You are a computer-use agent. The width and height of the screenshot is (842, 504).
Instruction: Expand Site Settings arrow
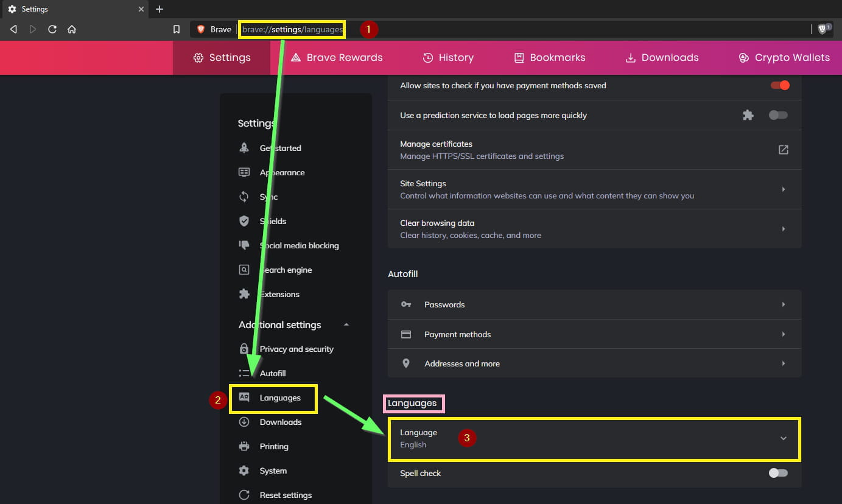[x=784, y=189]
